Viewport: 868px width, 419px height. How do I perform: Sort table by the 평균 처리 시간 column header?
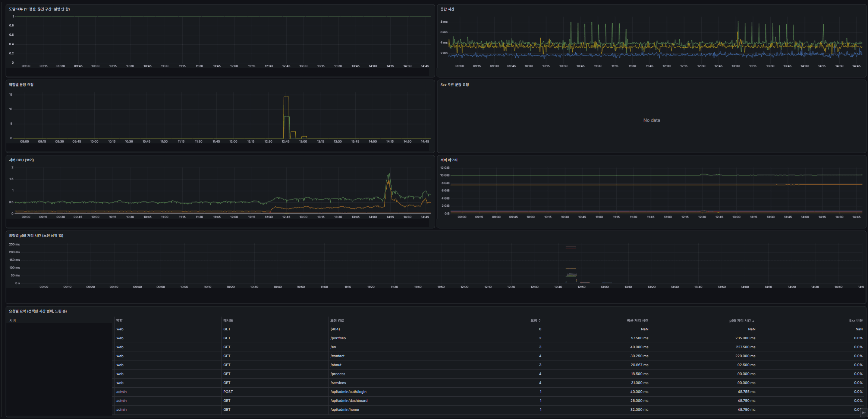pos(637,320)
